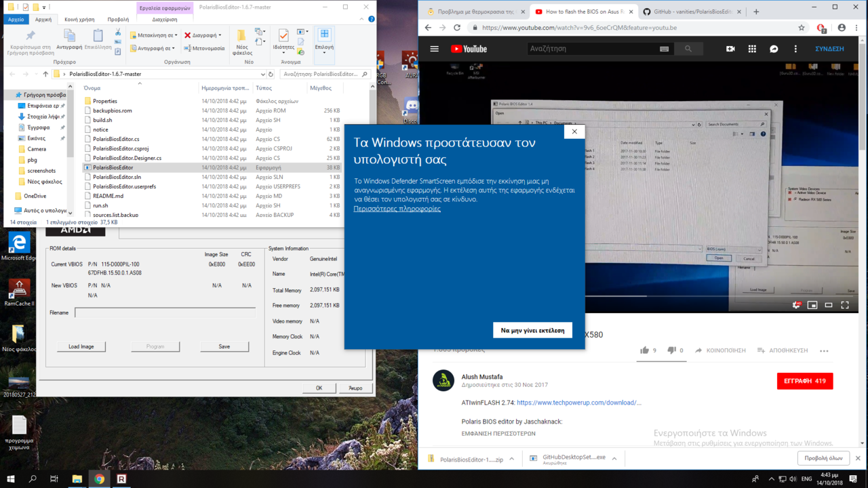Click ΣΥΝΔΕΣΗ sign-in link on YouTube
Screen dimensions: 868x488
829,49
